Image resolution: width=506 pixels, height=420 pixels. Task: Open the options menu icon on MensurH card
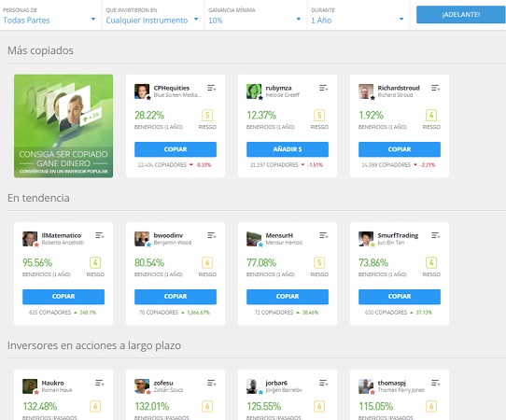pos(324,235)
